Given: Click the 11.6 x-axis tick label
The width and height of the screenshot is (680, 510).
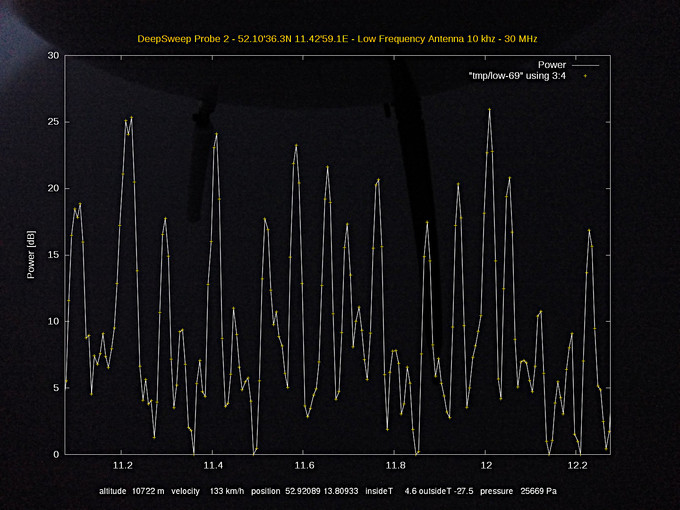Looking at the screenshot, I should click(x=305, y=466).
